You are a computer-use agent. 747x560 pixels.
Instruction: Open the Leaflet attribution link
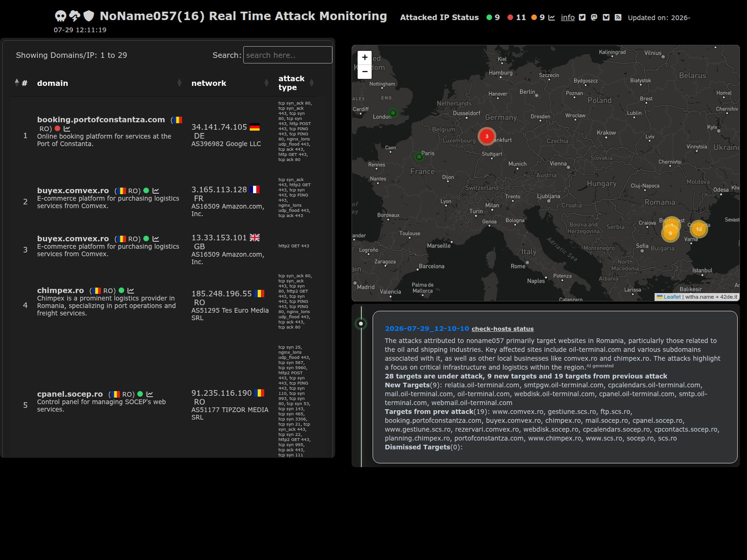(x=672, y=297)
